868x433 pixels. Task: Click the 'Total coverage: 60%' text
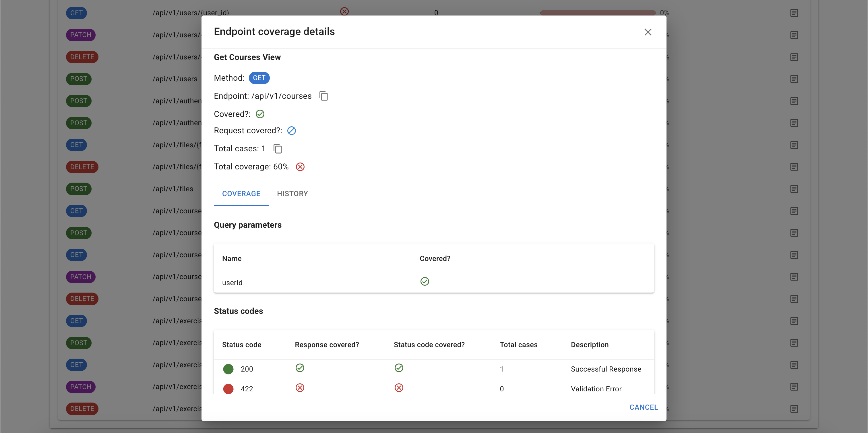(x=251, y=167)
